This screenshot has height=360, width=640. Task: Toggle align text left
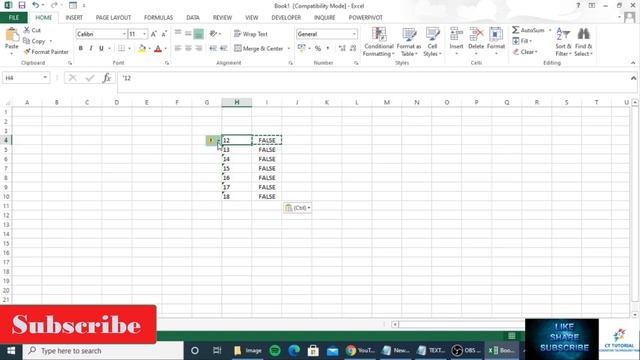[x=178, y=48]
